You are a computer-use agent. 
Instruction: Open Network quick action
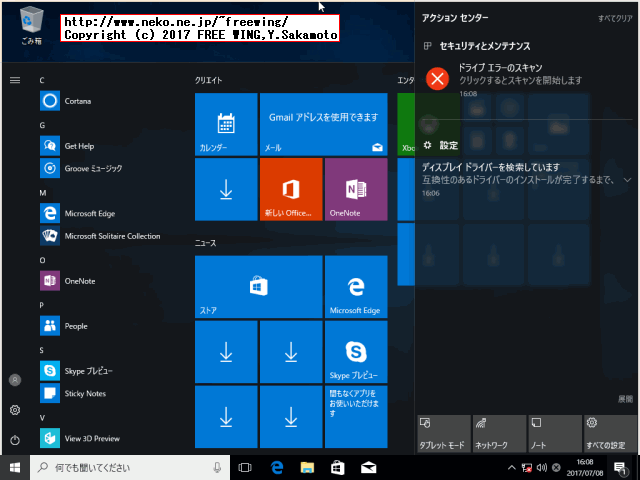click(x=499, y=434)
